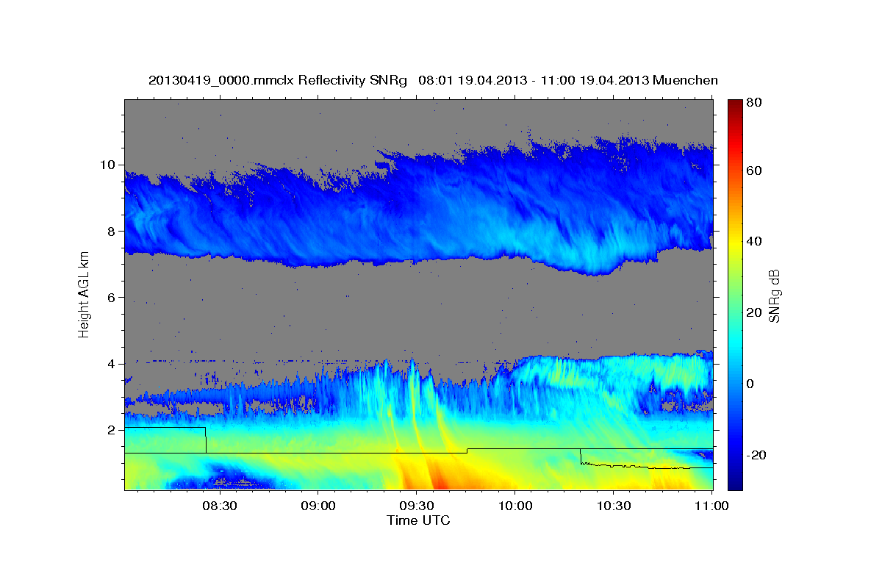This screenshot has width=882, height=588.
Task: Click the 09:30 time tick label
Action: point(416,506)
